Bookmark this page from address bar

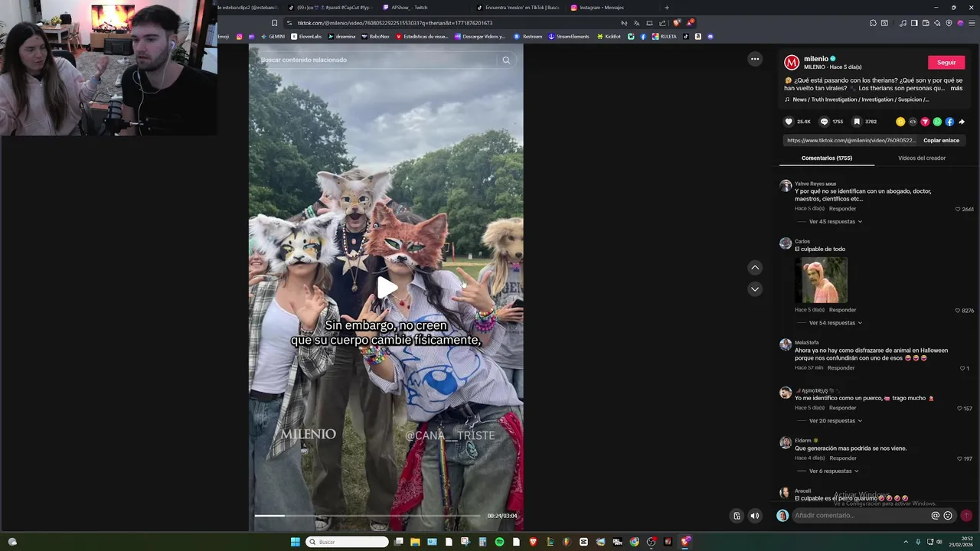click(x=274, y=23)
